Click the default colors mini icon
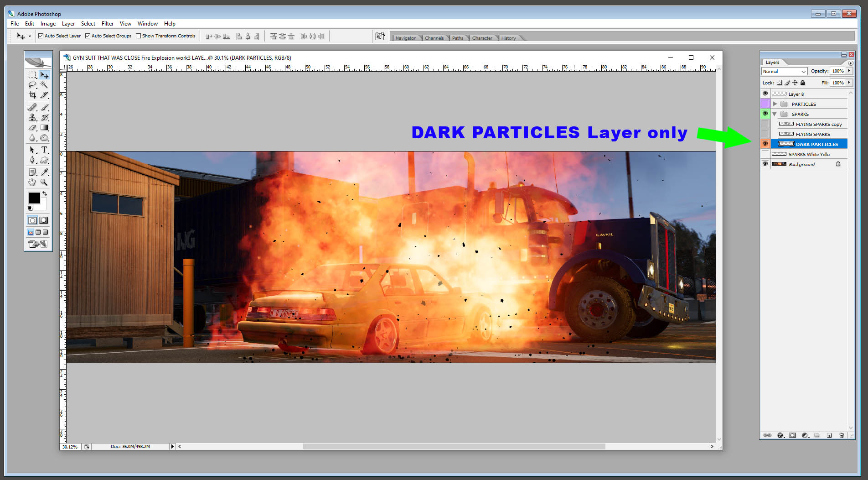The width and height of the screenshot is (868, 480). 30,209
